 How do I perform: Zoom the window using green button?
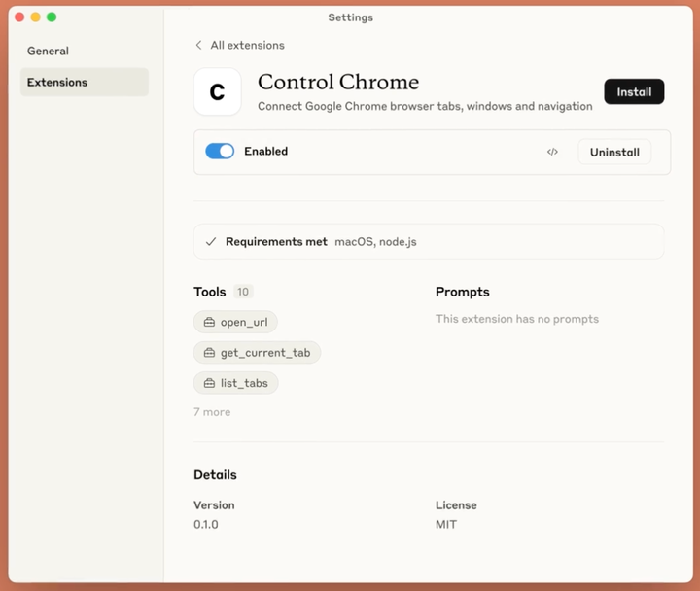tap(52, 17)
